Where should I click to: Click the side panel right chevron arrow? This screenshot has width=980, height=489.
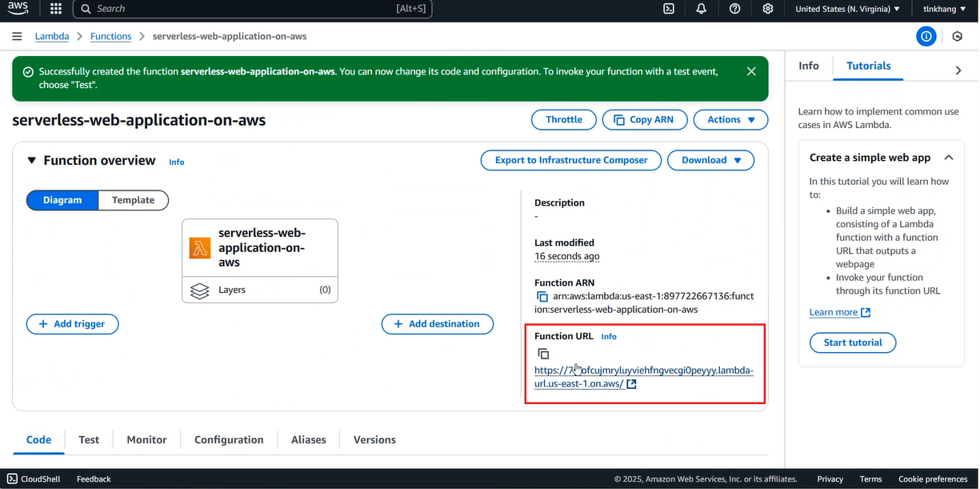tap(958, 70)
